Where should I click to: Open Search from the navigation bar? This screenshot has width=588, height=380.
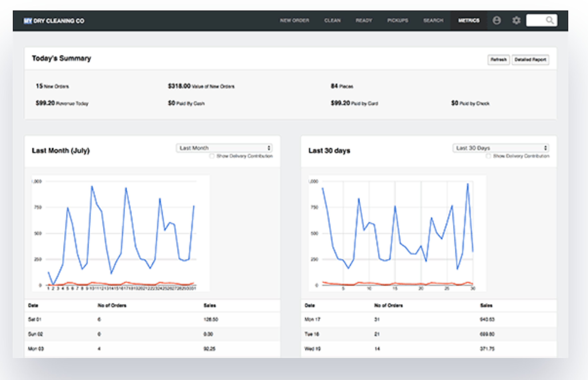click(x=433, y=21)
